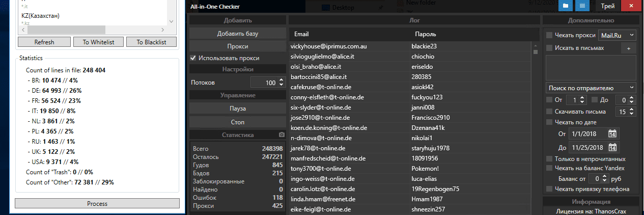
Task: Open the blue list menu icon
Action: (582, 6)
